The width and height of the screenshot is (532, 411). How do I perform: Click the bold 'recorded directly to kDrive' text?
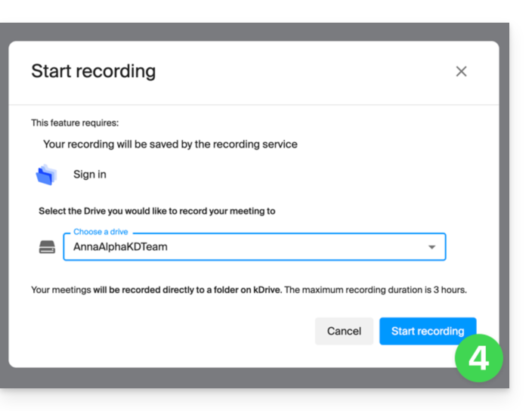pyautogui.click(x=187, y=290)
